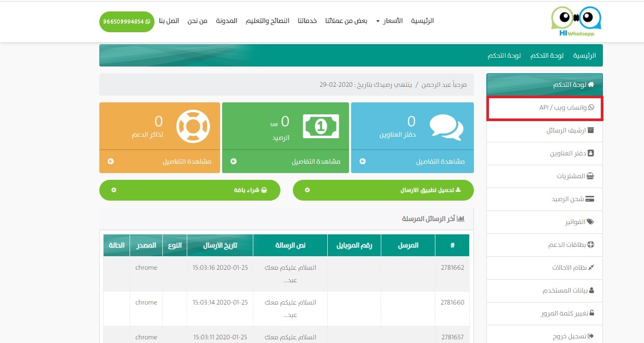Click message ID 2781657

pos(452,337)
